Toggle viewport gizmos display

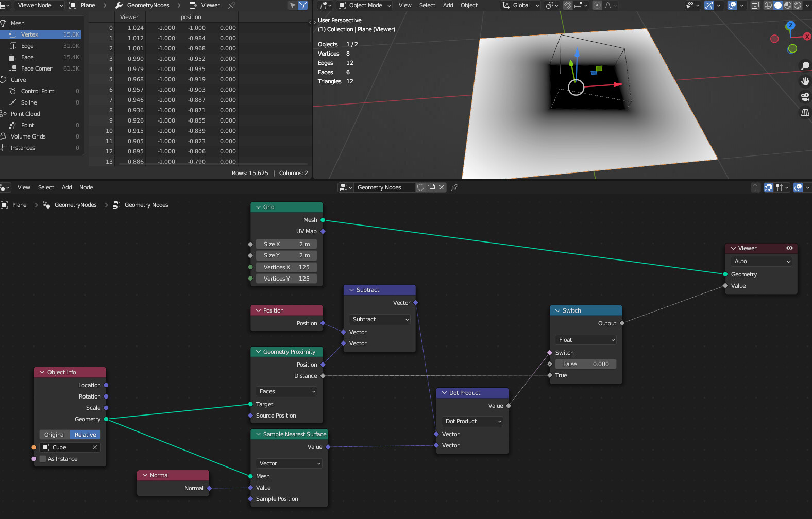(709, 5)
